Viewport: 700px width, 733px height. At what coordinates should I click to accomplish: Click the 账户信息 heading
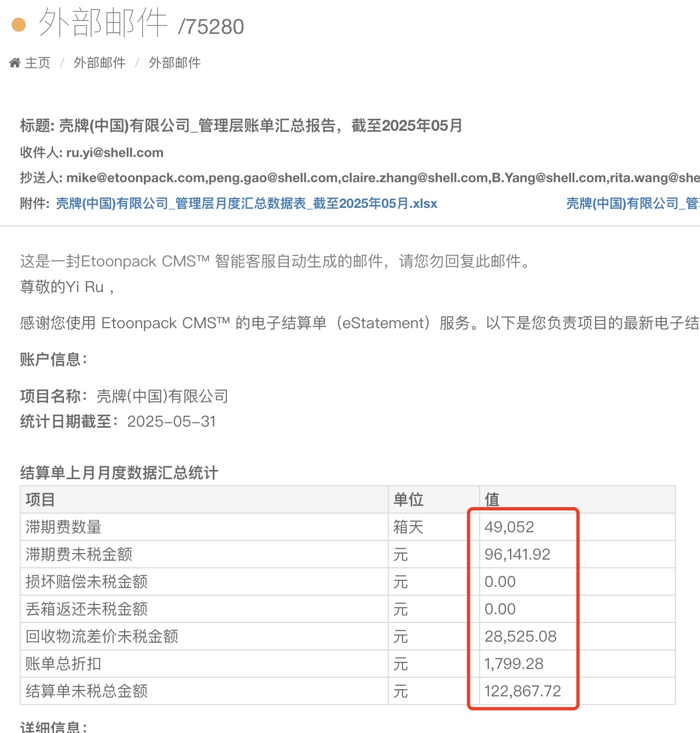[54, 359]
